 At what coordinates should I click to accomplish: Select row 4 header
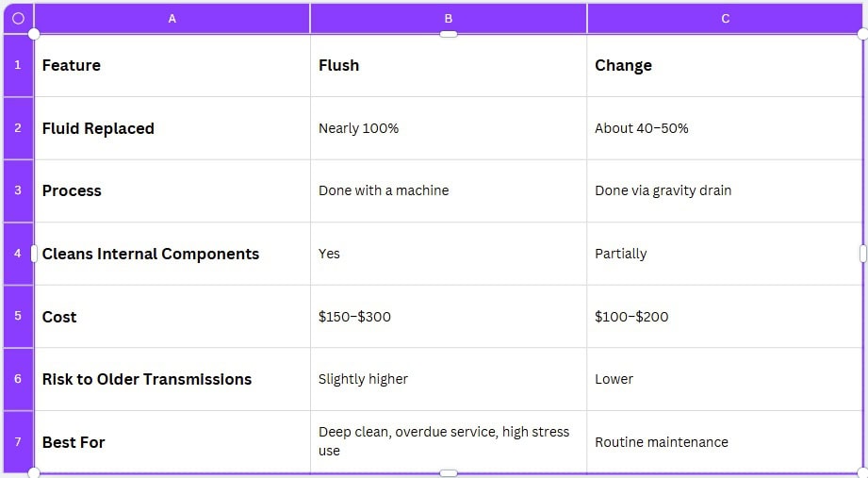(18, 254)
